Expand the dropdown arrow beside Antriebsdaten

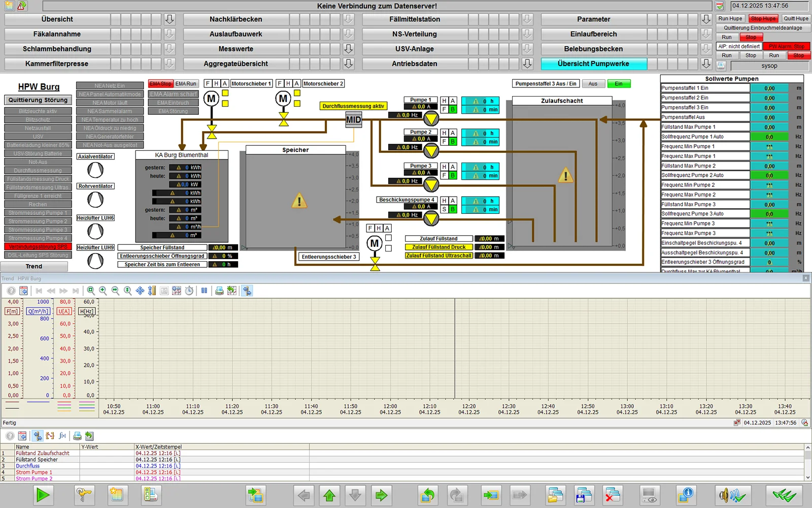[527, 63]
